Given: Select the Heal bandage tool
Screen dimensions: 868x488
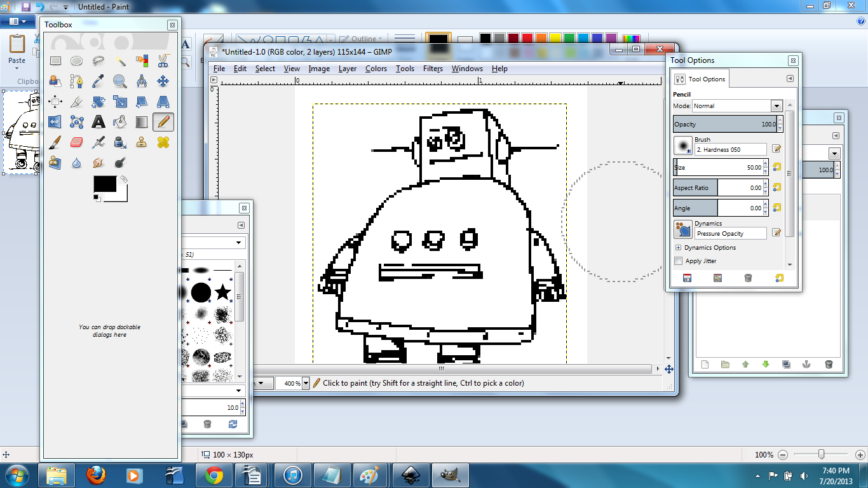Looking at the screenshot, I should [163, 142].
